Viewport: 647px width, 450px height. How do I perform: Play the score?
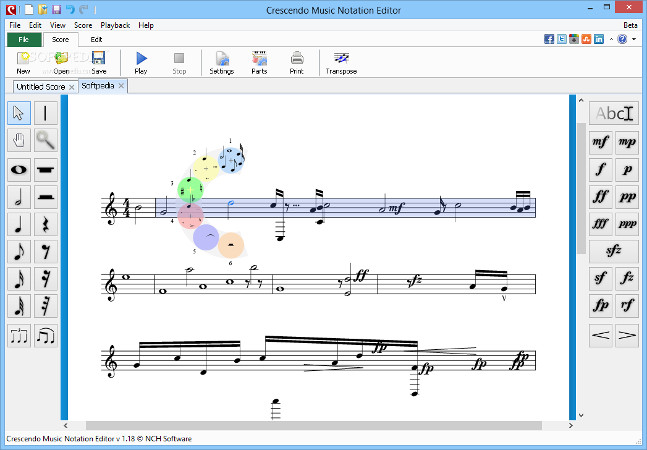(x=141, y=63)
